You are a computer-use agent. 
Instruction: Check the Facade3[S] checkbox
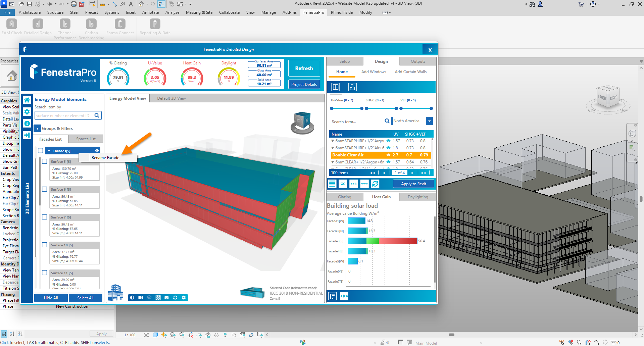(41, 151)
